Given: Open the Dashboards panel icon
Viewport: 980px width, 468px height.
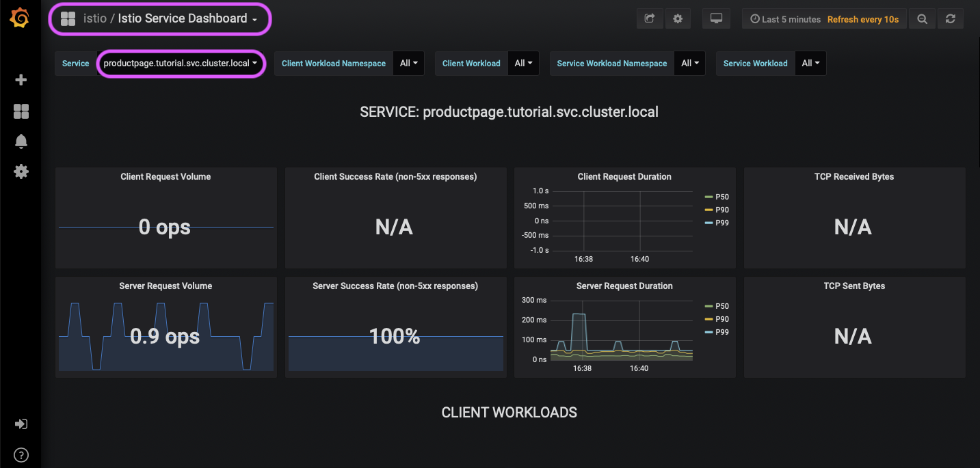Looking at the screenshot, I should click(21, 111).
